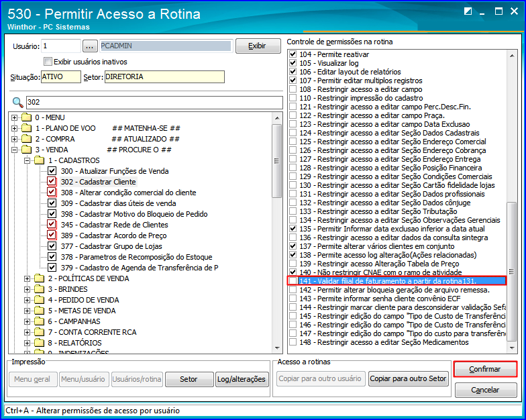526x420 pixels.
Task: Select 302 - Cadastrar Cliente routine
Action: pos(98,182)
